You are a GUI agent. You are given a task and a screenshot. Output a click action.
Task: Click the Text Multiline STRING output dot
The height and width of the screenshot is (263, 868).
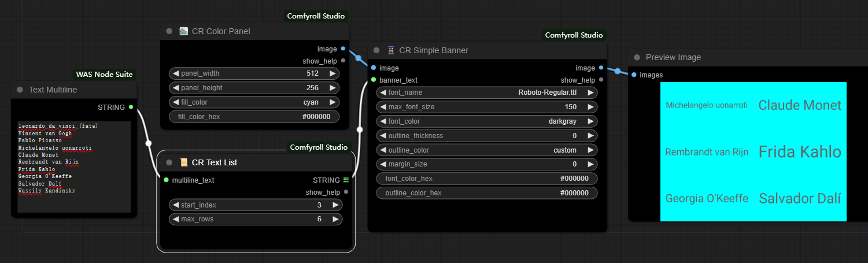point(131,107)
